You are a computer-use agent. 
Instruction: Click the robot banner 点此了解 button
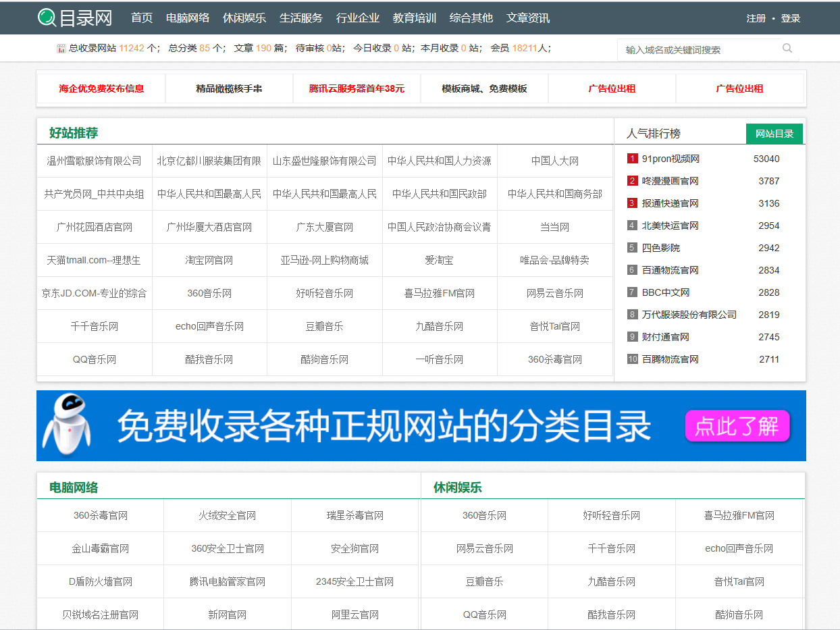(737, 426)
